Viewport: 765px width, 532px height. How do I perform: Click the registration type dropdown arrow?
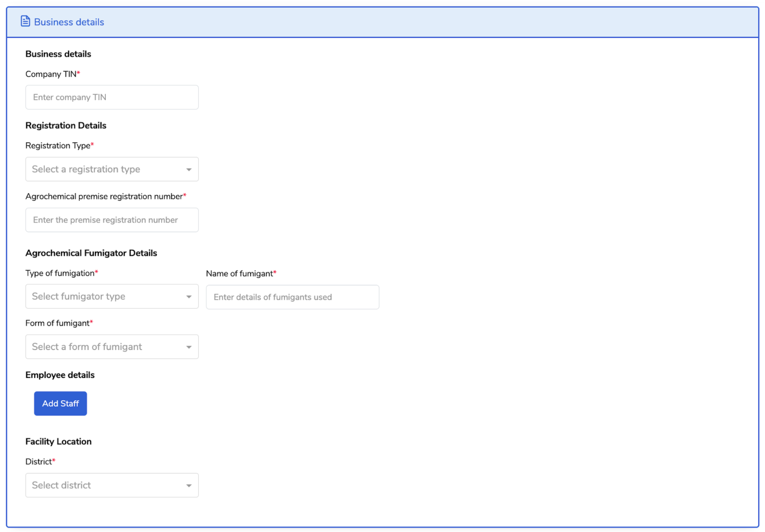[x=189, y=170]
